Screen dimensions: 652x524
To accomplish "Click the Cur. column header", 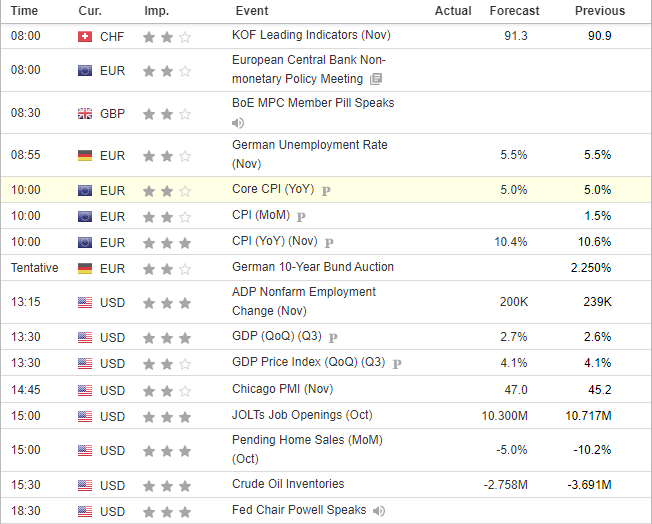I will coord(90,11).
